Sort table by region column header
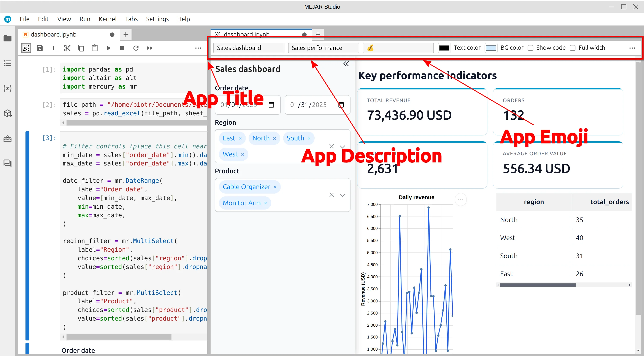The width and height of the screenshot is (644, 356). point(534,202)
